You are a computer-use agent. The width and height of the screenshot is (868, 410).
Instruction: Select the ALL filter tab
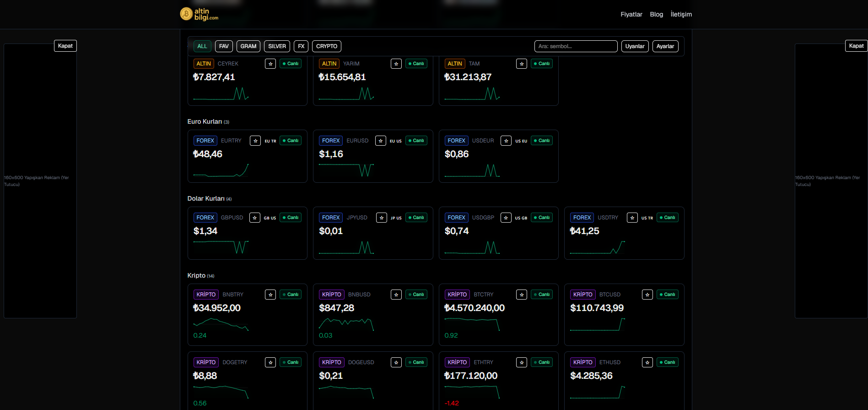202,46
